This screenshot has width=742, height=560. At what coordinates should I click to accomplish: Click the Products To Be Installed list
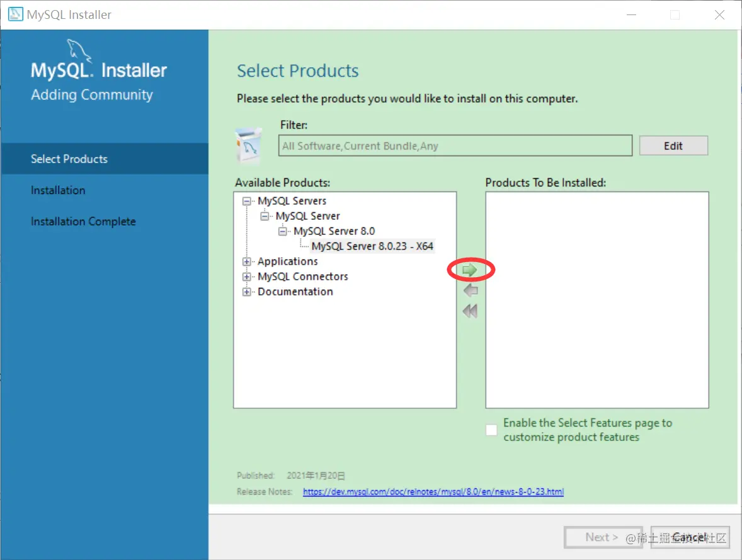coord(597,300)
